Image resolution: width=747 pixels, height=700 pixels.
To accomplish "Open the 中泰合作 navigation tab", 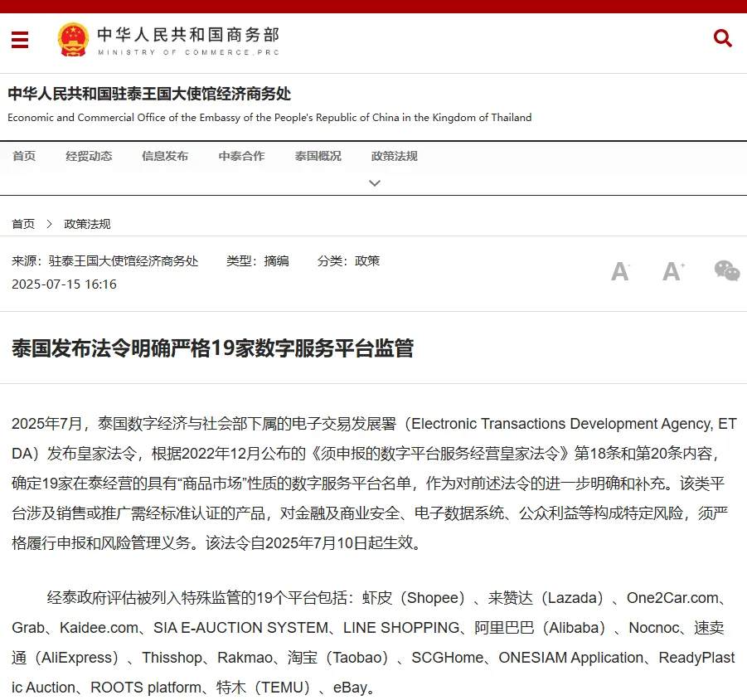I will click(x=241, y=156).
